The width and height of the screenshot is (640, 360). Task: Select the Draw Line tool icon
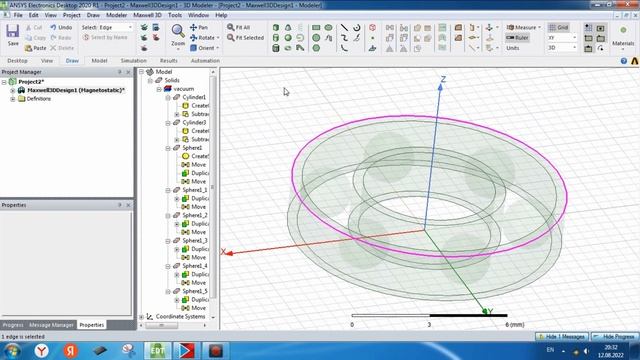(344, 27)
